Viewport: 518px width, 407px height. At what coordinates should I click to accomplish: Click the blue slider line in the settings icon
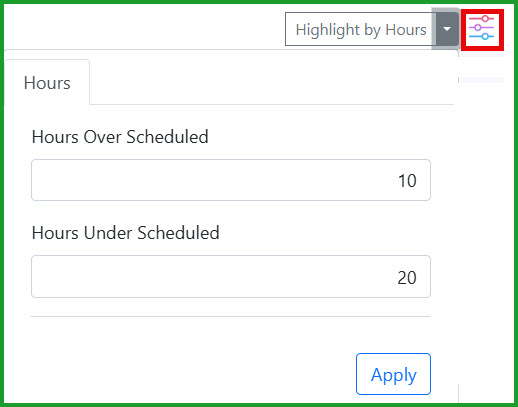pyautogui.click(x=481, y=36)
